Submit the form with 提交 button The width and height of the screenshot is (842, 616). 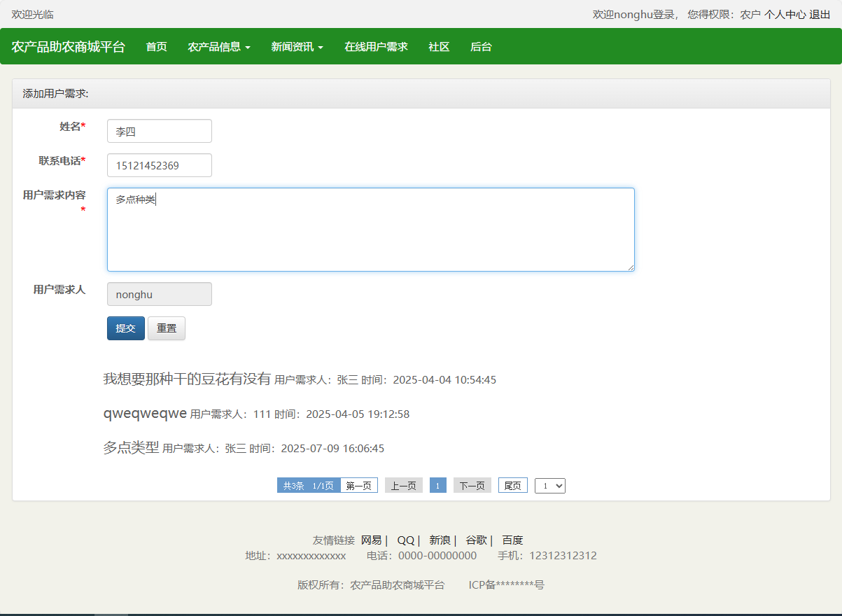[125, 328]
